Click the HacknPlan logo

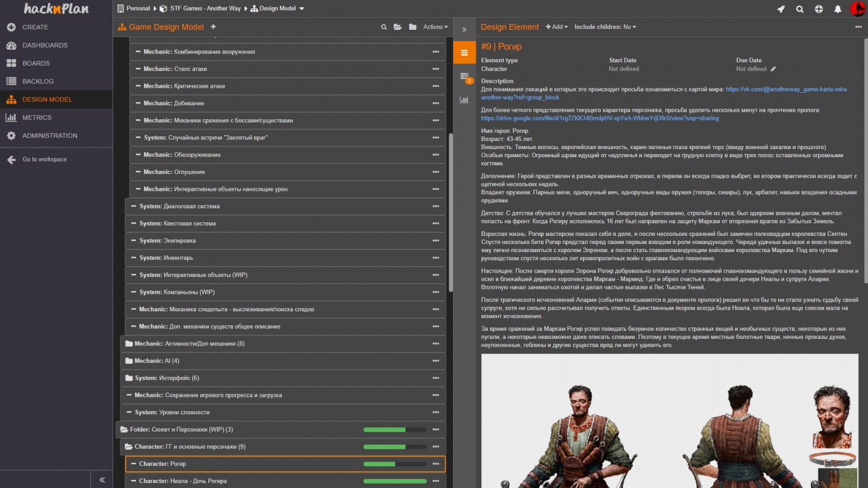(x=56, y=8)
